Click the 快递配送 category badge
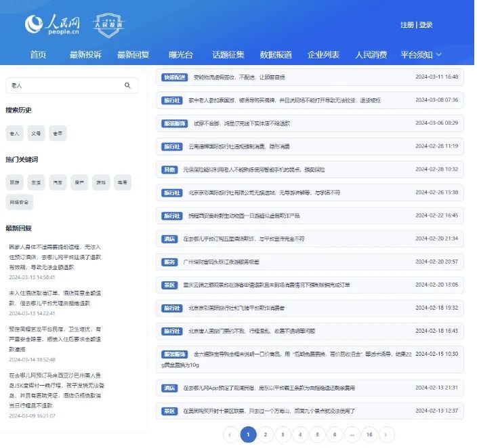Viewport: 479px width, 448px height. pyautogui.click(x=174, y=77)
